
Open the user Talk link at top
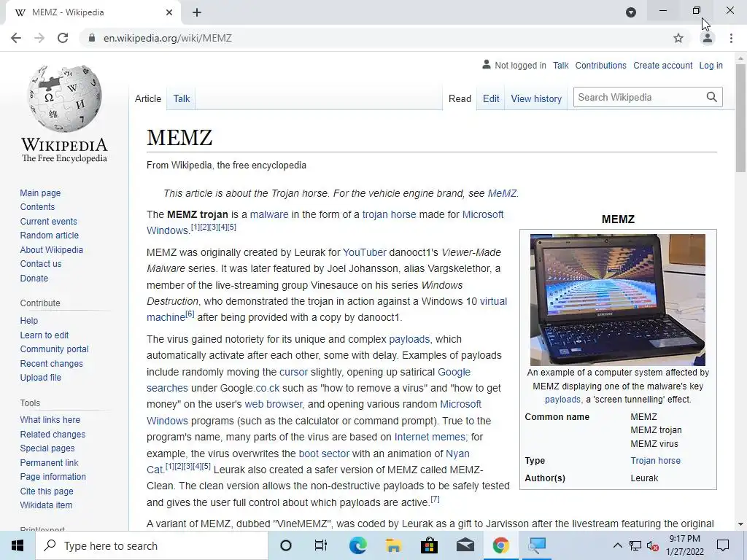pos(561,65)
